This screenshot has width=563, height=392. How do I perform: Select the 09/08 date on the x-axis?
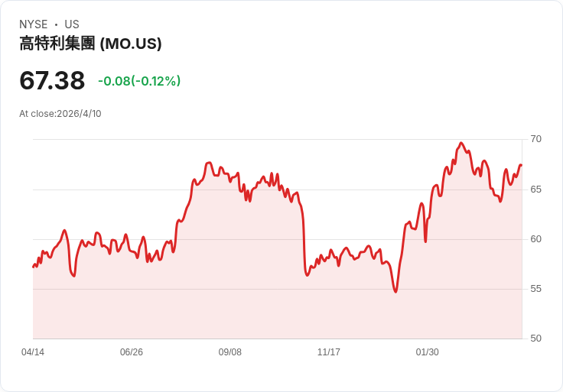[x=230, y=352]
